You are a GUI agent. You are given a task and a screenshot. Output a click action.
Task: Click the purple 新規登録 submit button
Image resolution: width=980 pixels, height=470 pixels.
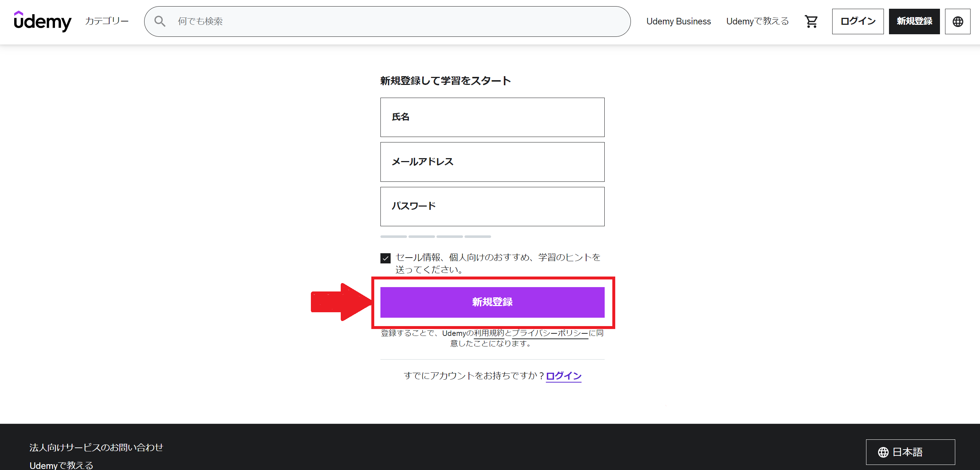492,302
